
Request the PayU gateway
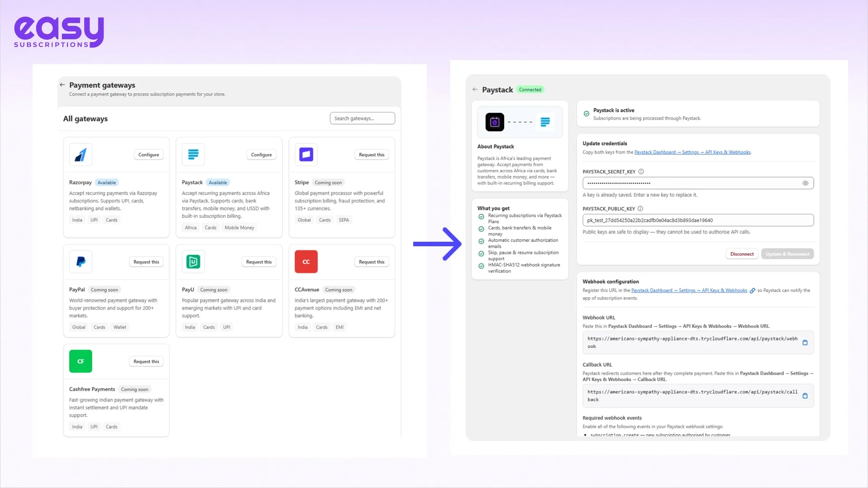[x=259, y=262]
